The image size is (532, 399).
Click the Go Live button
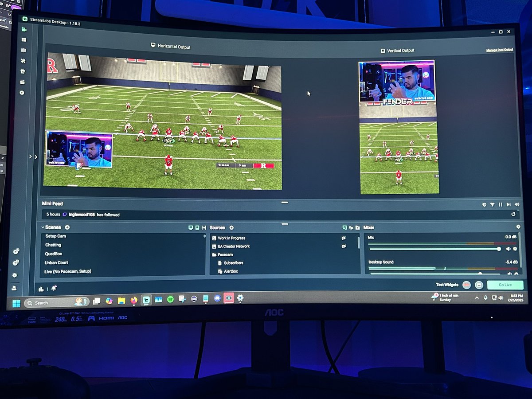(x=505, y=285)
